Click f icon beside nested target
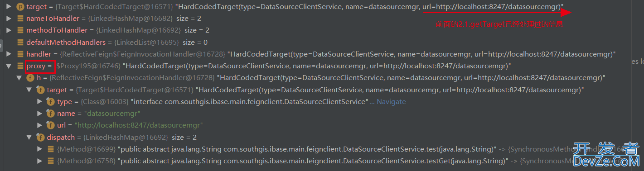 pos(41,90)
